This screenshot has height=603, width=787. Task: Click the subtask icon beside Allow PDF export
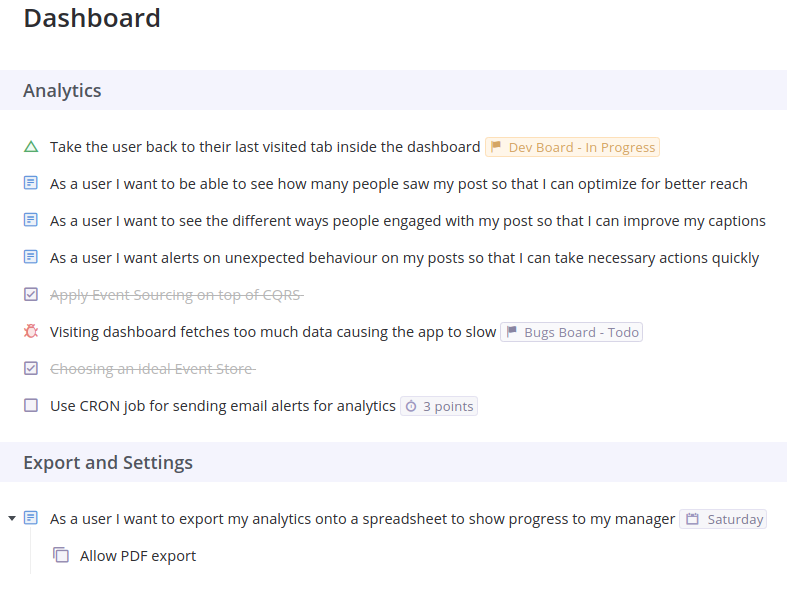61,555
